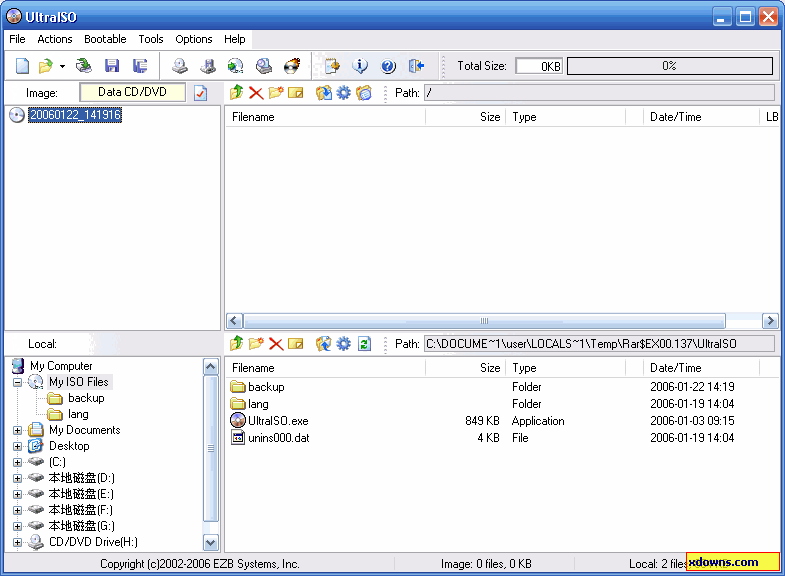Click New Folder icon in Local pane
This screenshot has height=576, width=785.
point(256,344)
